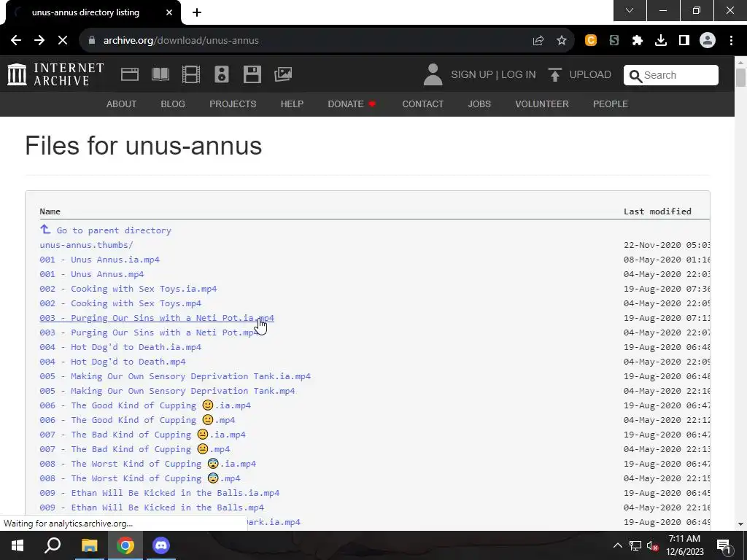The image size is (747, 560).
Task: Click the scrollbar down arrow
Action: tap(740, 524)
